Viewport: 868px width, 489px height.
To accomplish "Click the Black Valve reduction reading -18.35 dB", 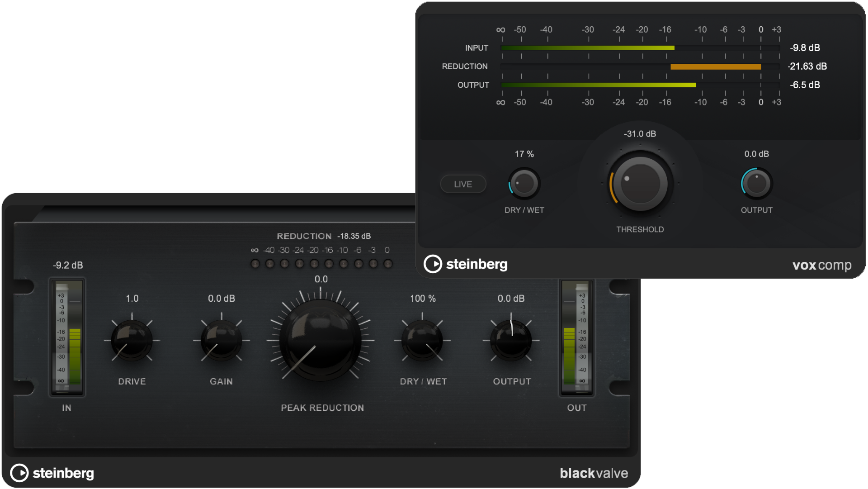I will pos(354,236).
